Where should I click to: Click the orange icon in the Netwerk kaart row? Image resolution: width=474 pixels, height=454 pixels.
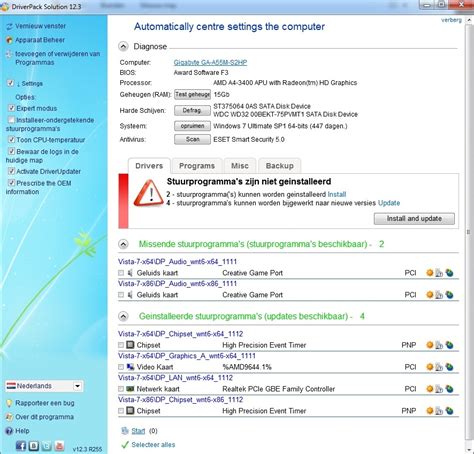(430, 389)
